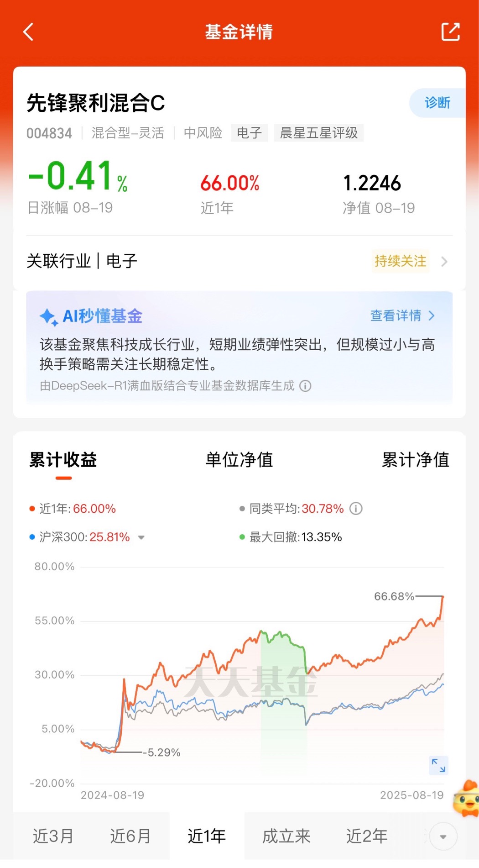This screenshot has width=479, height=868.
Task: Switch to the 单位净值 tab
Action: [x=239, y=459]
